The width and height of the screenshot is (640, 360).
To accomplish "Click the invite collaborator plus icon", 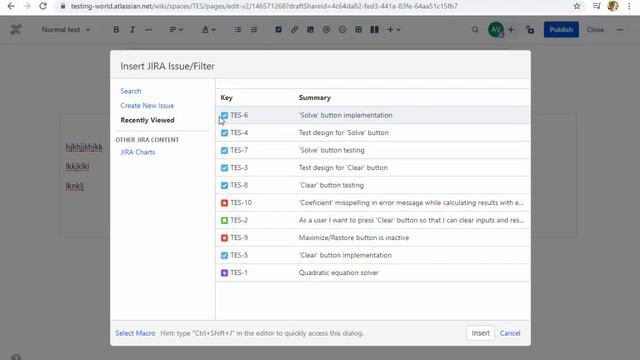I will pyautogui.click(x=511, y=30).
